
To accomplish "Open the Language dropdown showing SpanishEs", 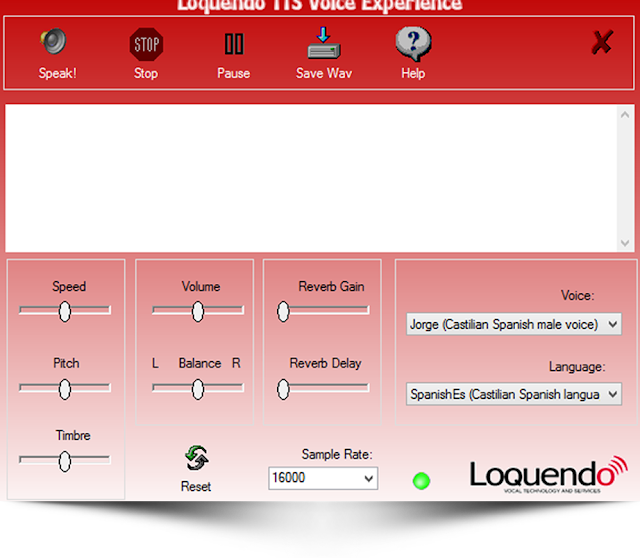I will [514, 394].
